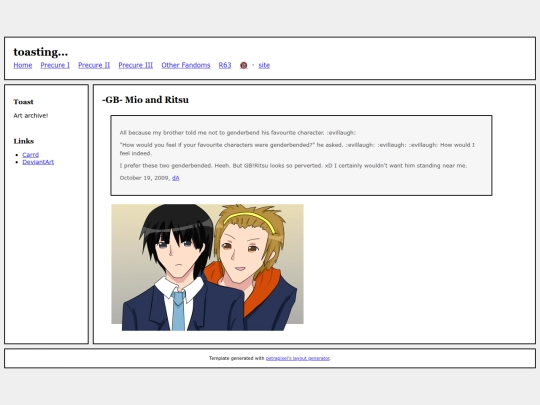Viewport: 540px width, 405px height.
Task: Click the Mio and Ritsu artwork image
Action: click(207, 267)
